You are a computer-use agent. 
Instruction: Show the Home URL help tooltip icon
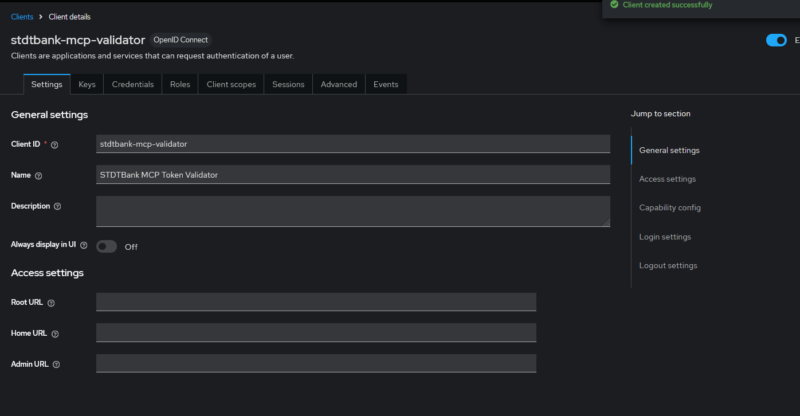[55, 334]
